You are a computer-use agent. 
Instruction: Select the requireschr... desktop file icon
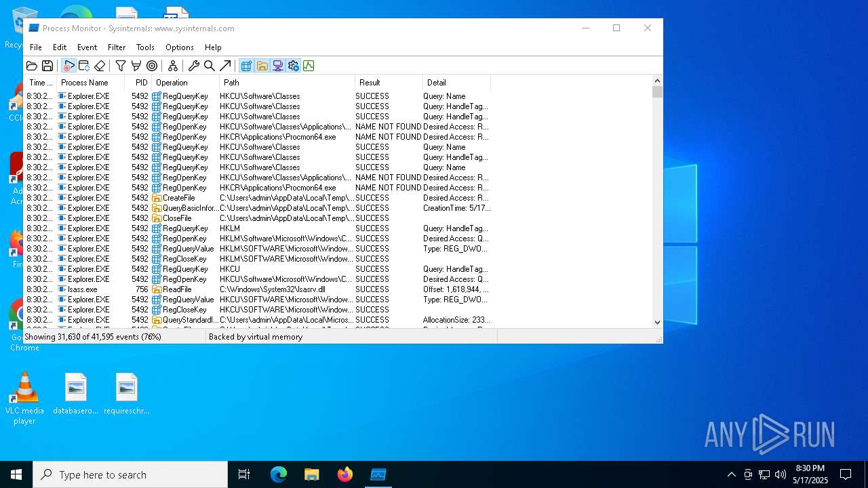127,394
